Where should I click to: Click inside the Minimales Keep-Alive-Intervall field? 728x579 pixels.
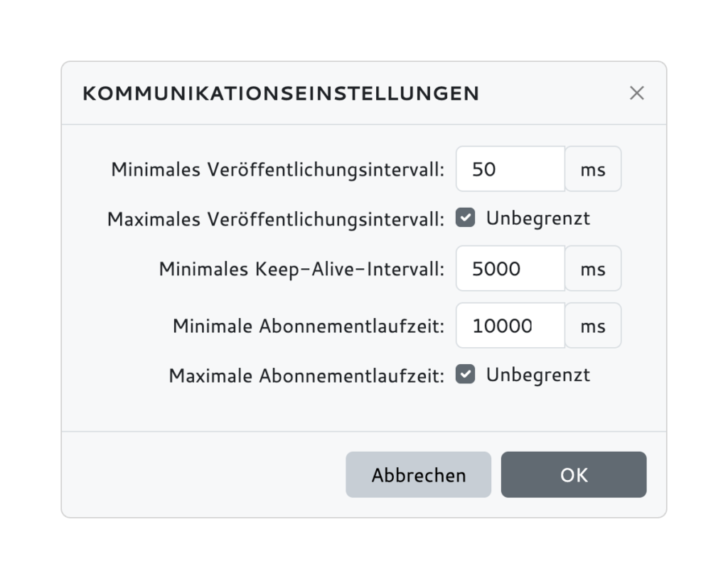click(x=510, y=268)
